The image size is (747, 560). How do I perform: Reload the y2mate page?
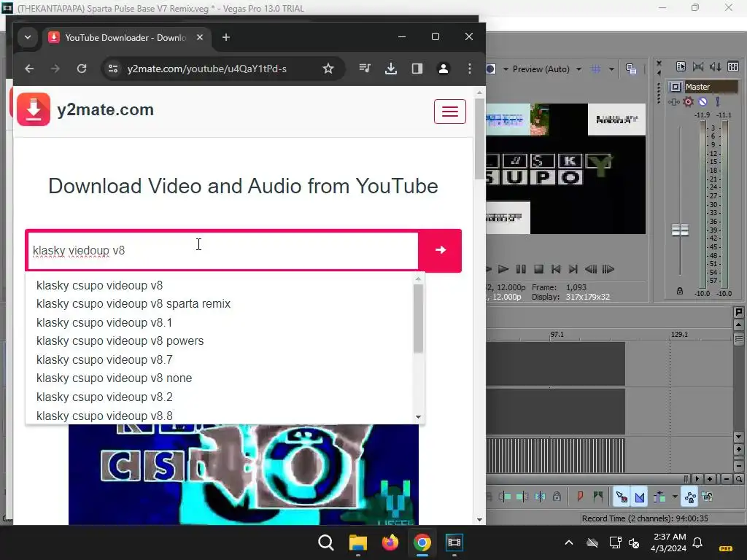pos(82,69)
